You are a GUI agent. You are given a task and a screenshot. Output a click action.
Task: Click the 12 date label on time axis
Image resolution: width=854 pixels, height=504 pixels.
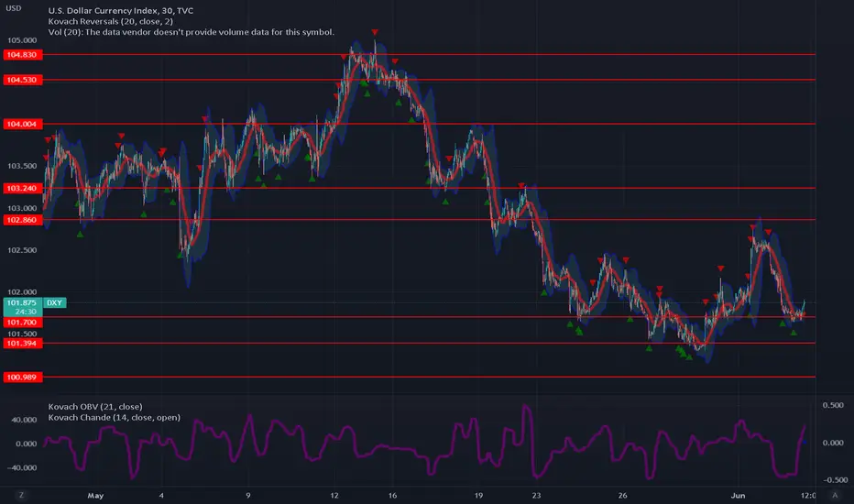coord(334,495)
